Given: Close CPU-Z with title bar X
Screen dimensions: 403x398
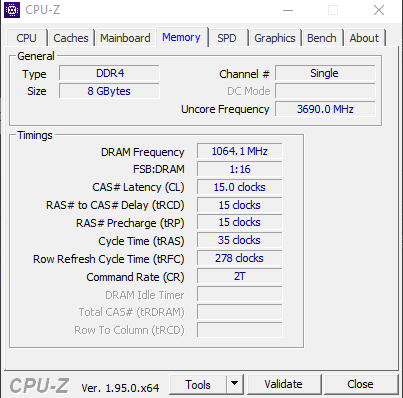Looking at the screenshot, I should (x=379, y=10).
